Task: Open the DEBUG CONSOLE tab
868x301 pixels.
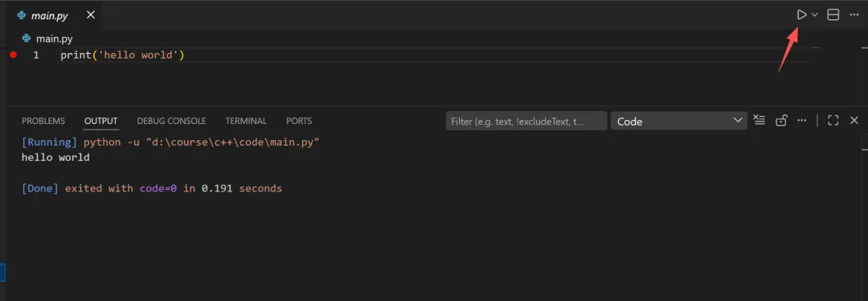Action: coord(172,121)
